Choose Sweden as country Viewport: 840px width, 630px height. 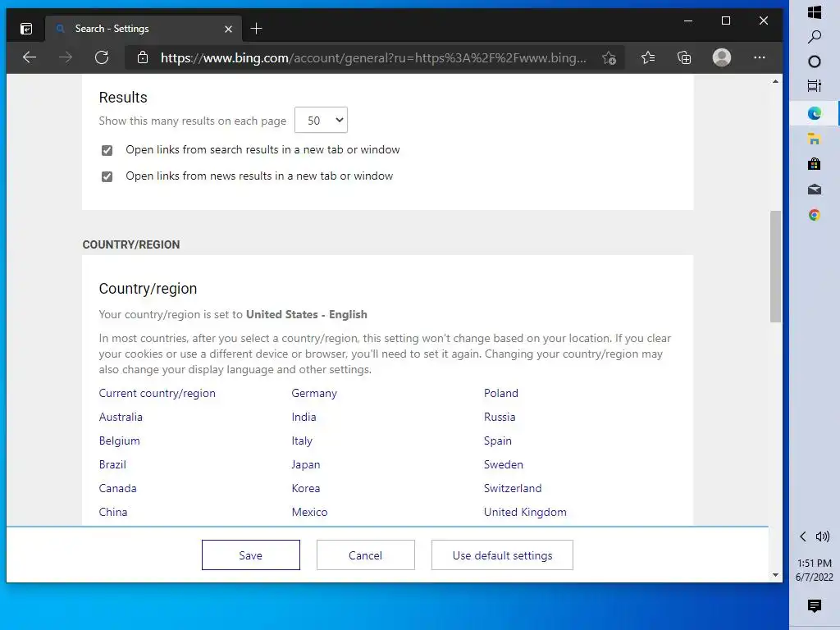(504, 464)
